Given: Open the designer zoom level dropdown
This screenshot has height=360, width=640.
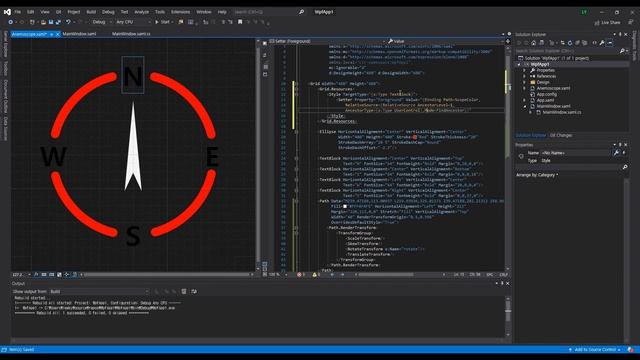Looking at the screenshot, I should click(22, 275).
